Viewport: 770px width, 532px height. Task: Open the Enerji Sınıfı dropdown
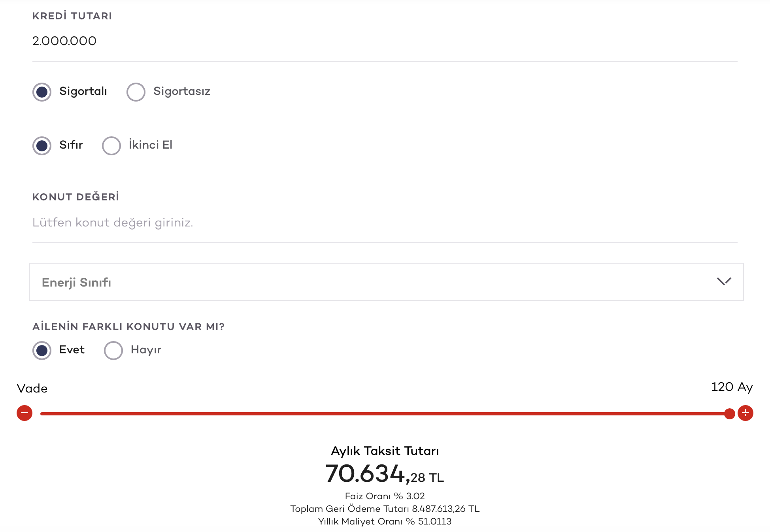click(x=386, y=282)
